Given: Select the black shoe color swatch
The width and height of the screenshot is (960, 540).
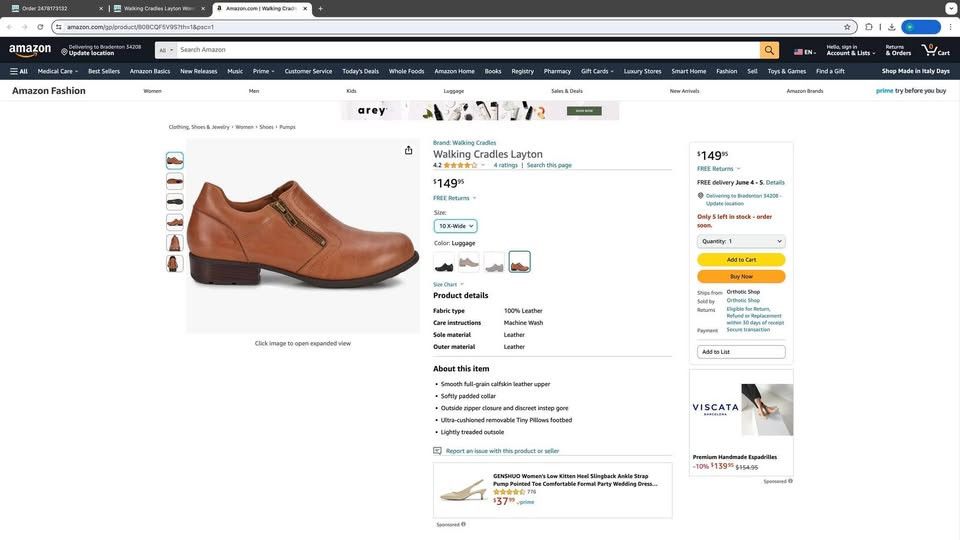Looking at the screenshot, I should tap(444, 262).
